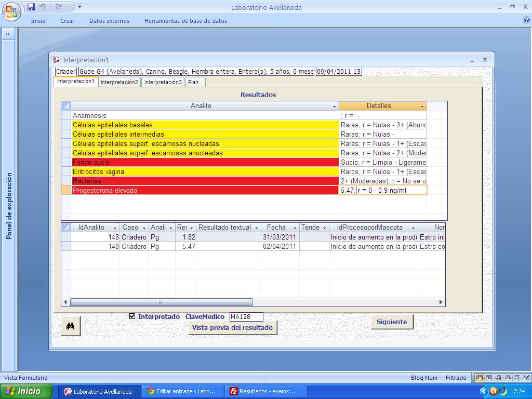Open the Datos externos ribbon tab
The height and width of the screenshot is (399, 532).
tap(107, 21)
